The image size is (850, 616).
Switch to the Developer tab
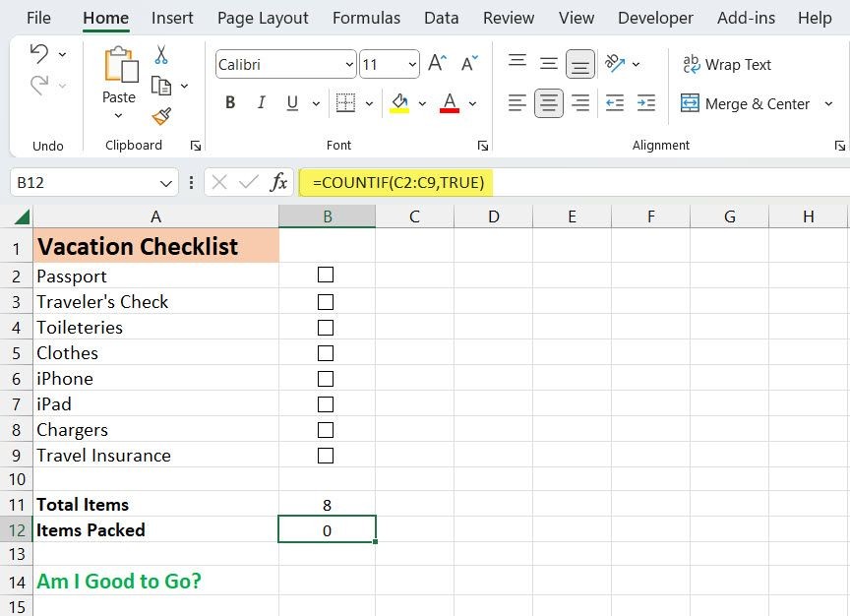[655, 18]
